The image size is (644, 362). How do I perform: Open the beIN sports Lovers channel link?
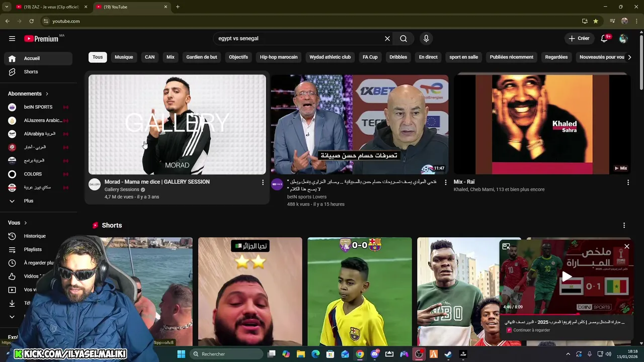point(307,197)
